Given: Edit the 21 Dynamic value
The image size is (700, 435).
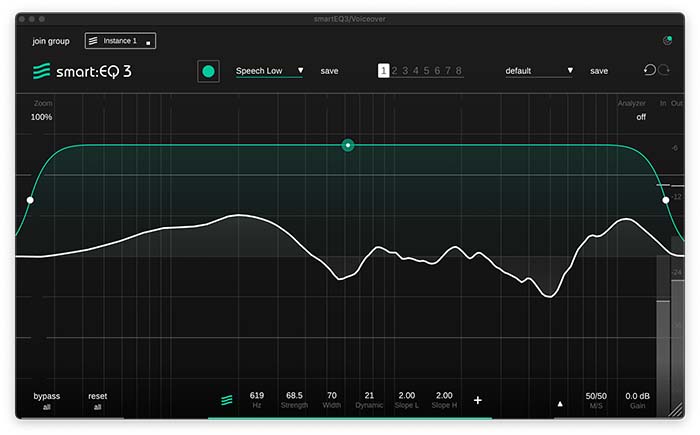Looking at the screenshot, I should coord(369,396).
